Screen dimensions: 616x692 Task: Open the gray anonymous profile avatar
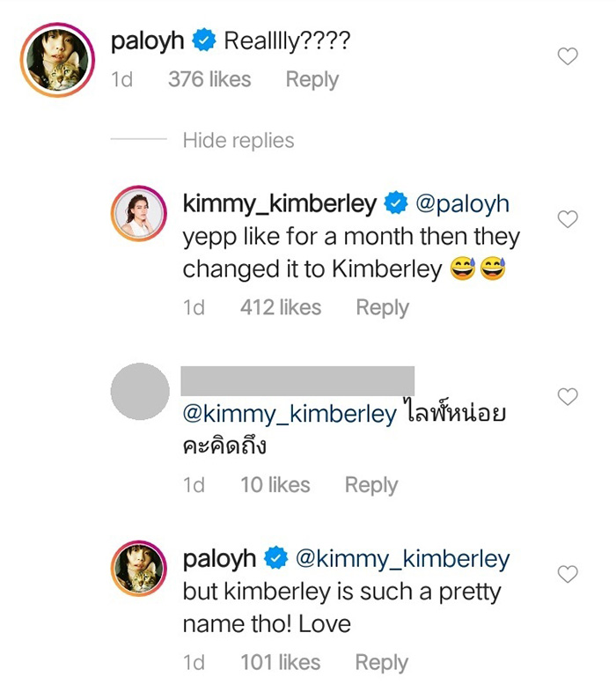(140, 391)
